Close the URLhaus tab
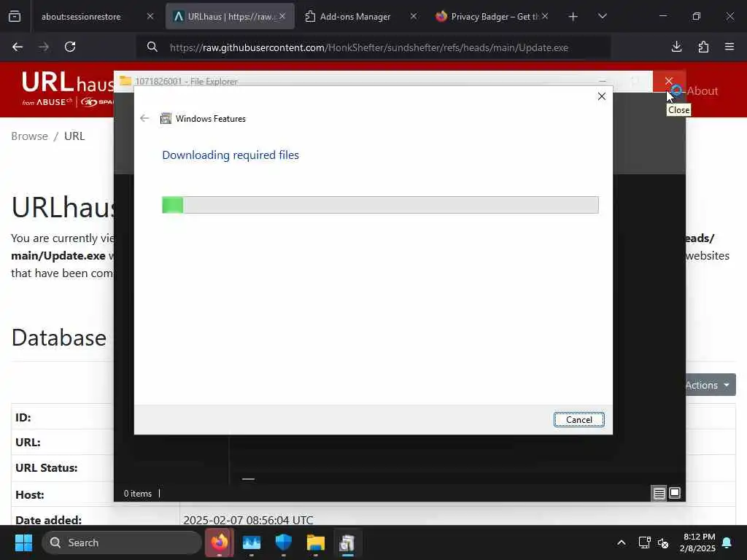 pyautogui.click(x=282, y=16)
